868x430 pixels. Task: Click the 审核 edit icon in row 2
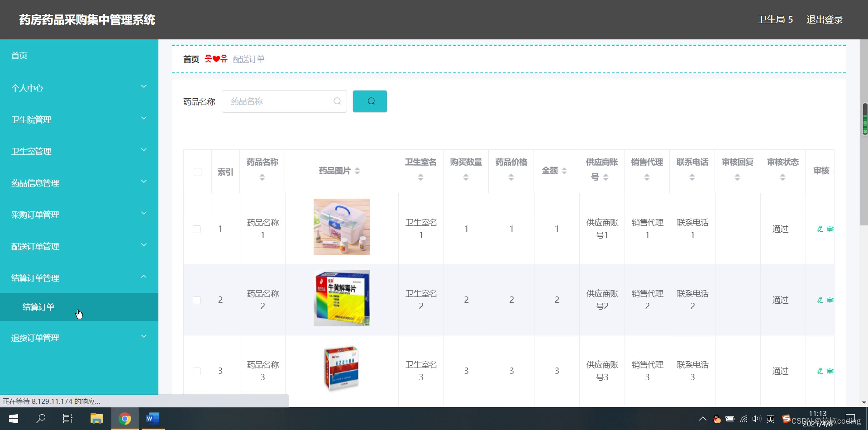point(820,300)
